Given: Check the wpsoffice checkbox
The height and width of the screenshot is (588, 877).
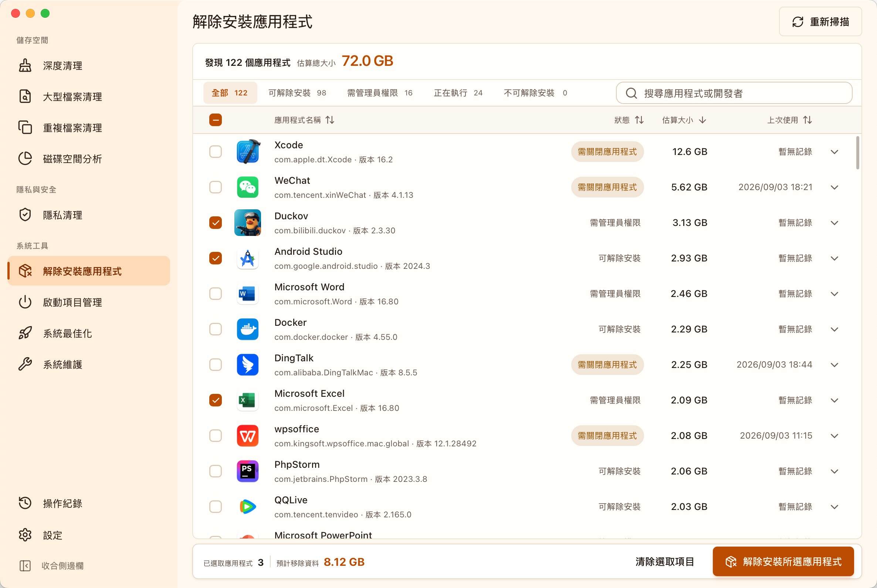Looking at the screenshot, I should coord(216,436).
